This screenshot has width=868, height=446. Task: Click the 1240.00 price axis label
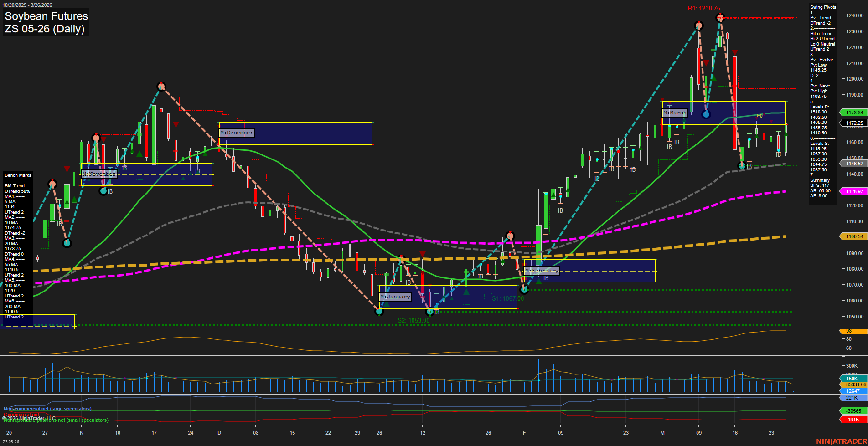click(855, 15)
